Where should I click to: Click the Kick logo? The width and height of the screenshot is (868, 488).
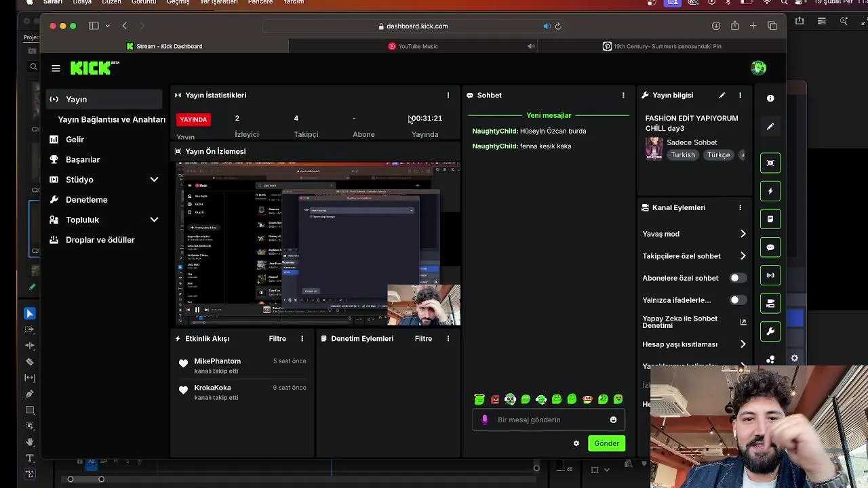(x=94, y=68)
